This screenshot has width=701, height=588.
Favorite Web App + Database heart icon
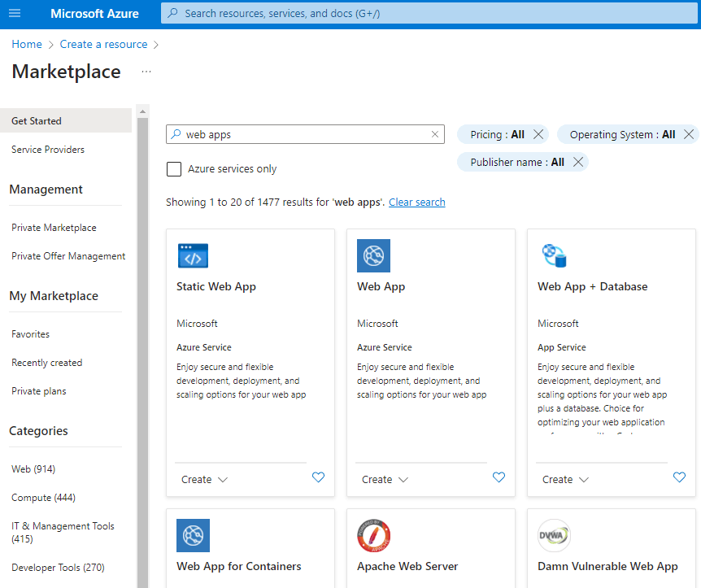[x=679, y=477]
